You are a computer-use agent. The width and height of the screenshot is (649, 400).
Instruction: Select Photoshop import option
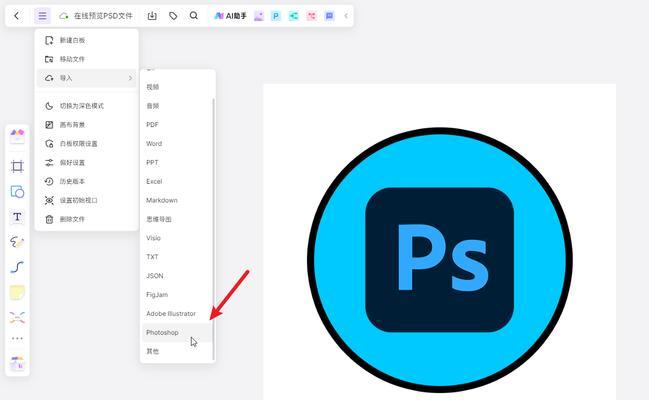coord(177,333)
